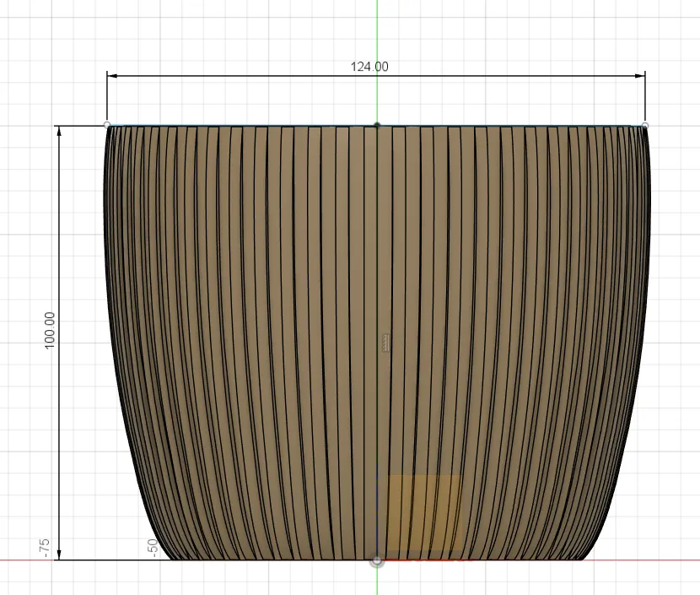Screen dimensions: 700x595
Task: Click the top-right rim sketch point
Action: click(645, 125)
